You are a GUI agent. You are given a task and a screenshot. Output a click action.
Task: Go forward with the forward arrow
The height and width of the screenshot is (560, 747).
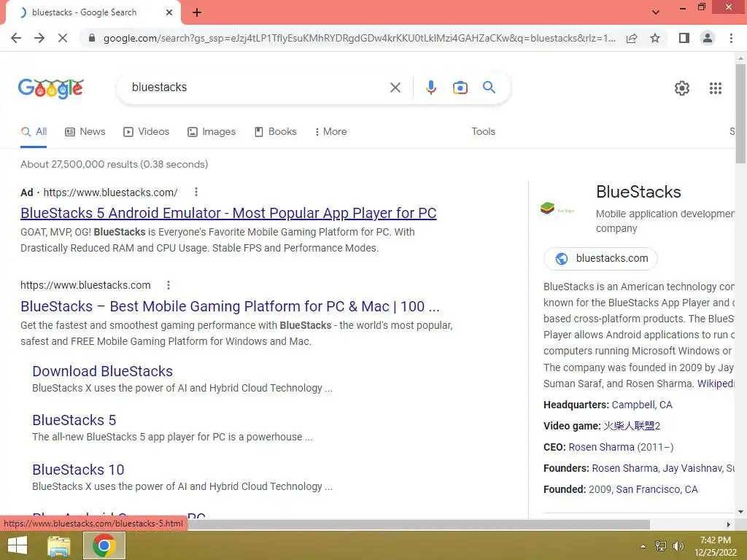39,38
